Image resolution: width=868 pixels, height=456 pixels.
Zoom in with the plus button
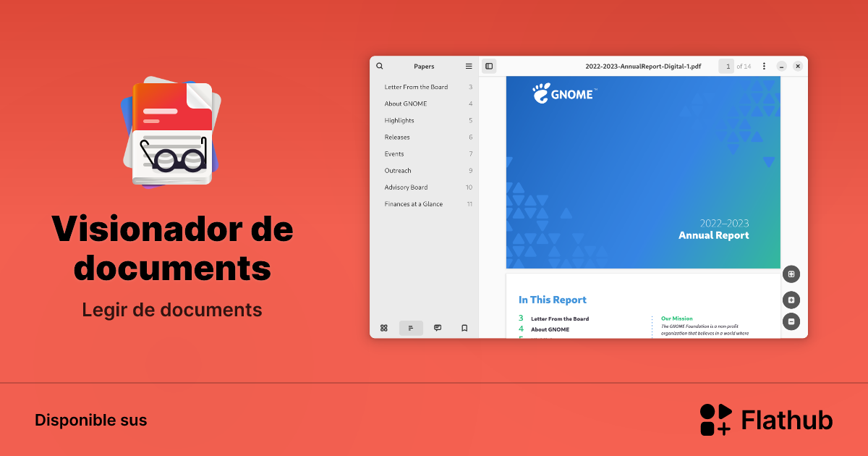click(x=791, y=300)
